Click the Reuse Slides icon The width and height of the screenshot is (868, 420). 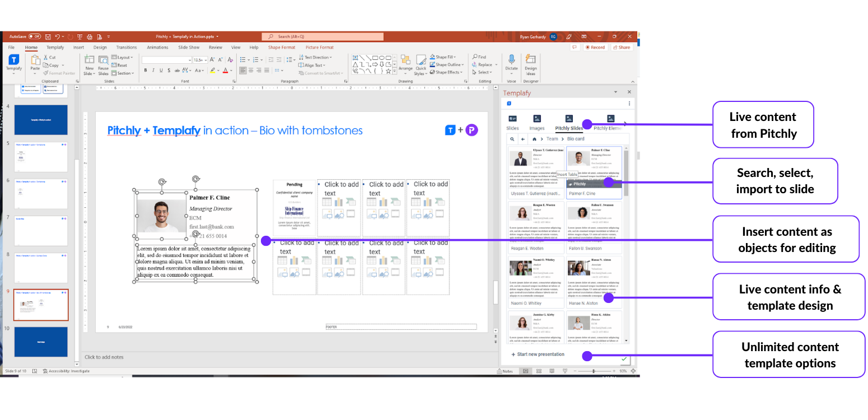104,59
